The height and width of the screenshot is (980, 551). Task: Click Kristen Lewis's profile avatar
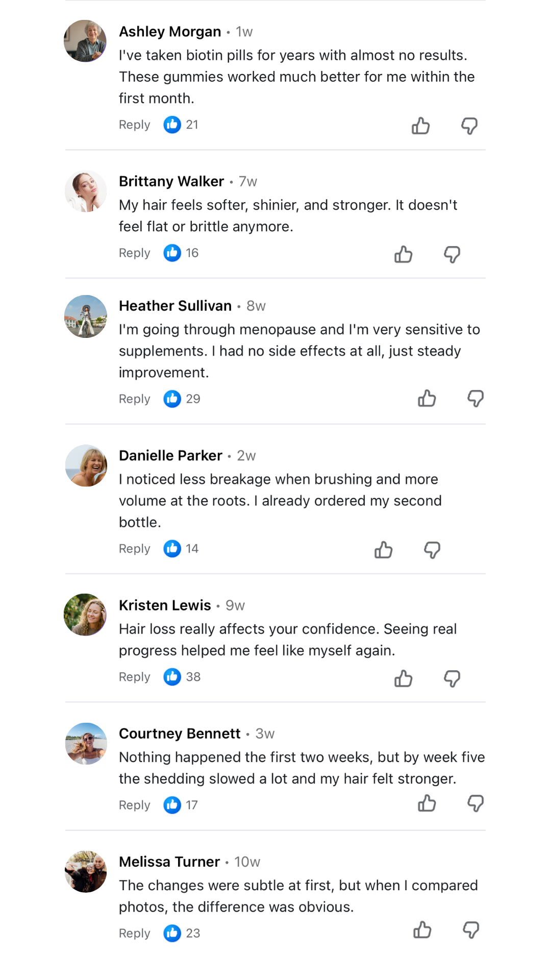tap(85, 615)
